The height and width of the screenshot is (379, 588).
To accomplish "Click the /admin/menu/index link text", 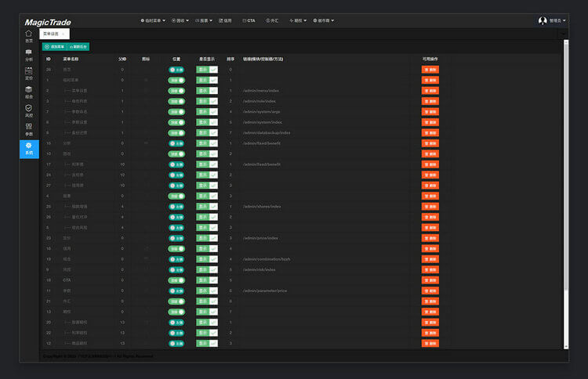I will click(260, 91).
